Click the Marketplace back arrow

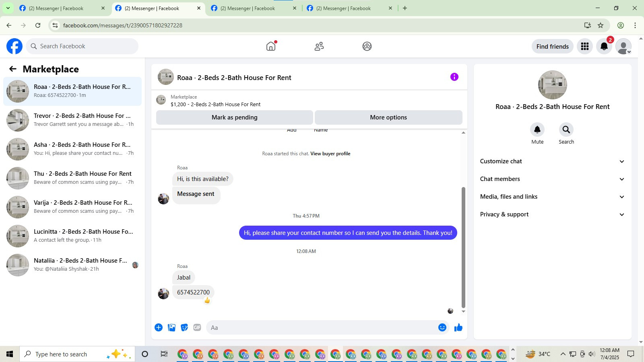(13, 69)
